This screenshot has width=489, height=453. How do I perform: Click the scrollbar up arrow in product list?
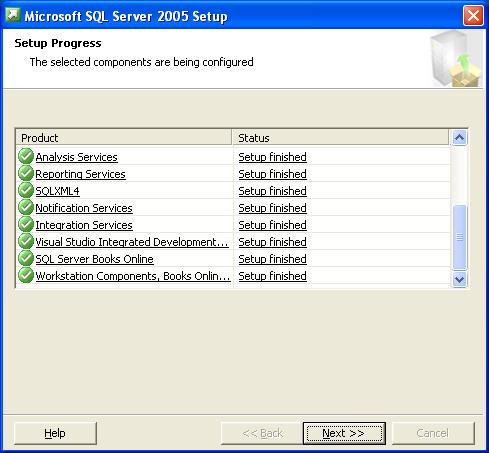(459, 138)
